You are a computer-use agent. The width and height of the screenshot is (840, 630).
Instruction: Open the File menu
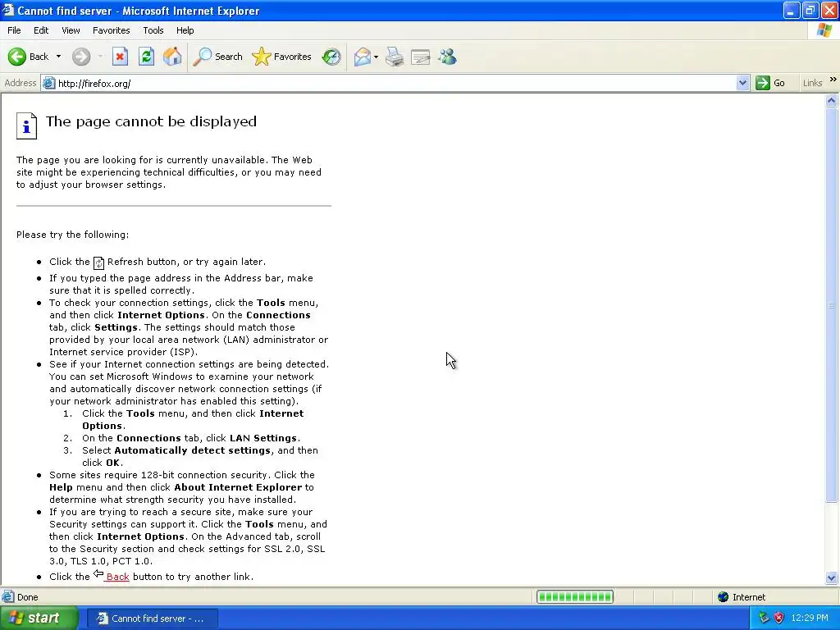click(x=14, y=30)
